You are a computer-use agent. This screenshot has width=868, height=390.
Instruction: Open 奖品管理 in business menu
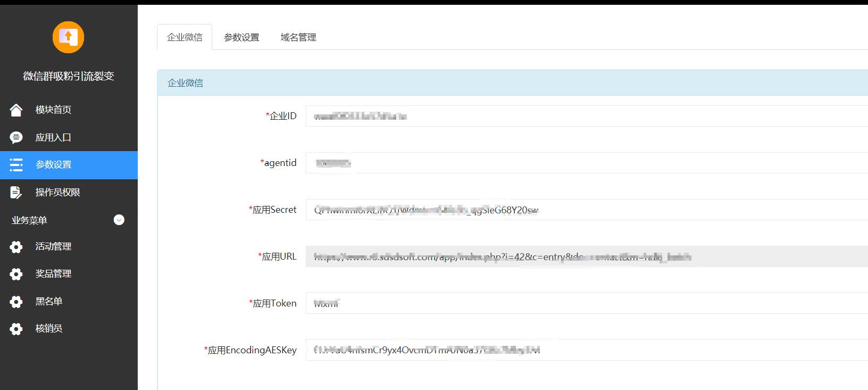pos(69,273)
